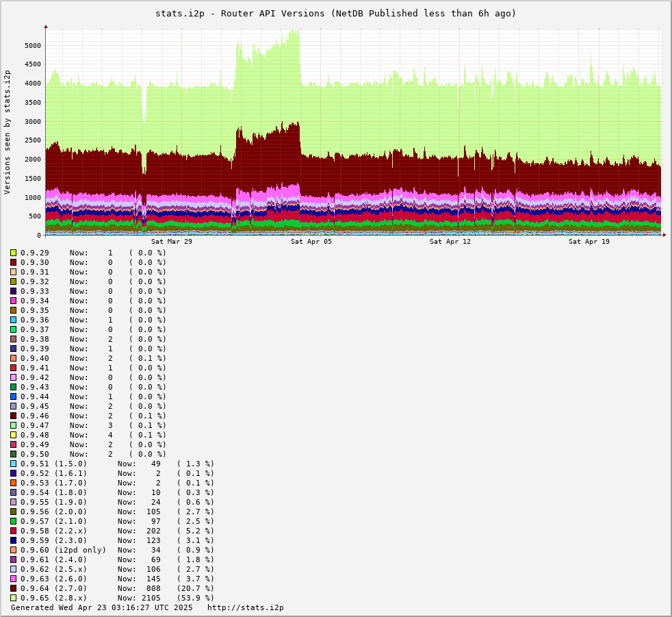
Task: Click the 'Now: 808' value
Action: pos(140,588)
